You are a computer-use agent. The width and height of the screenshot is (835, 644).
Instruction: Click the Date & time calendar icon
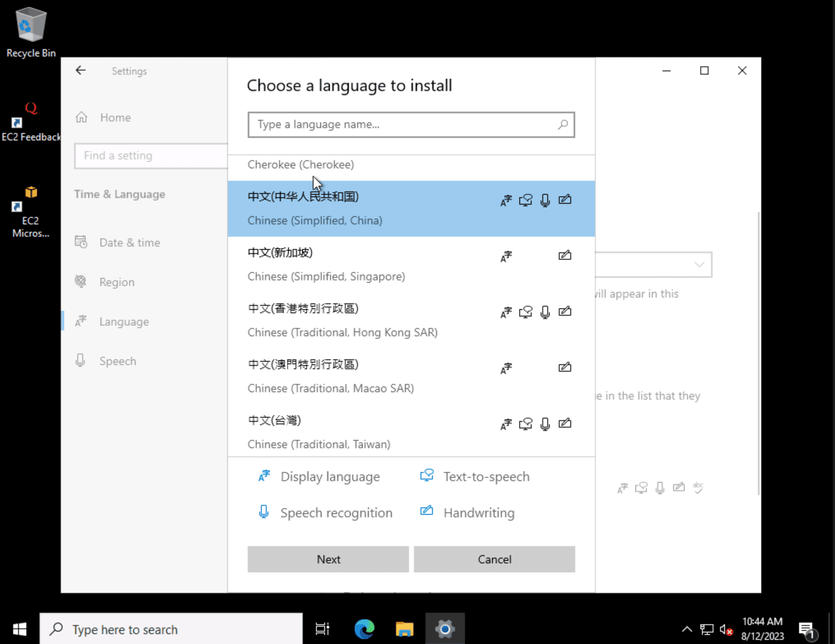click(80, 242)
